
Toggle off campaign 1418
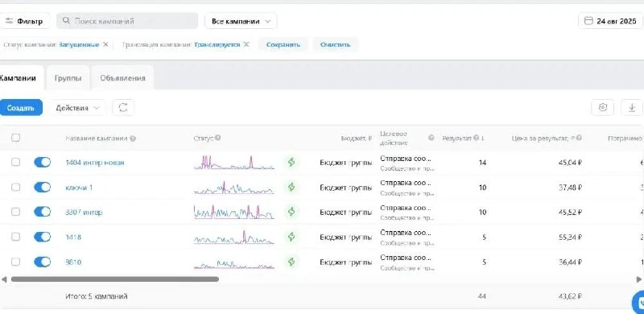click(x=43, y=237)
